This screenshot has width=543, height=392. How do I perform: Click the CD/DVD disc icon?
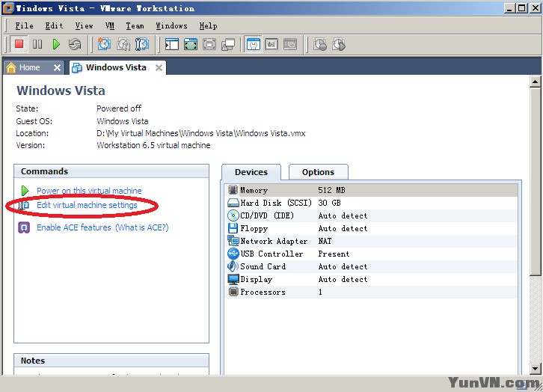(233, 215)
